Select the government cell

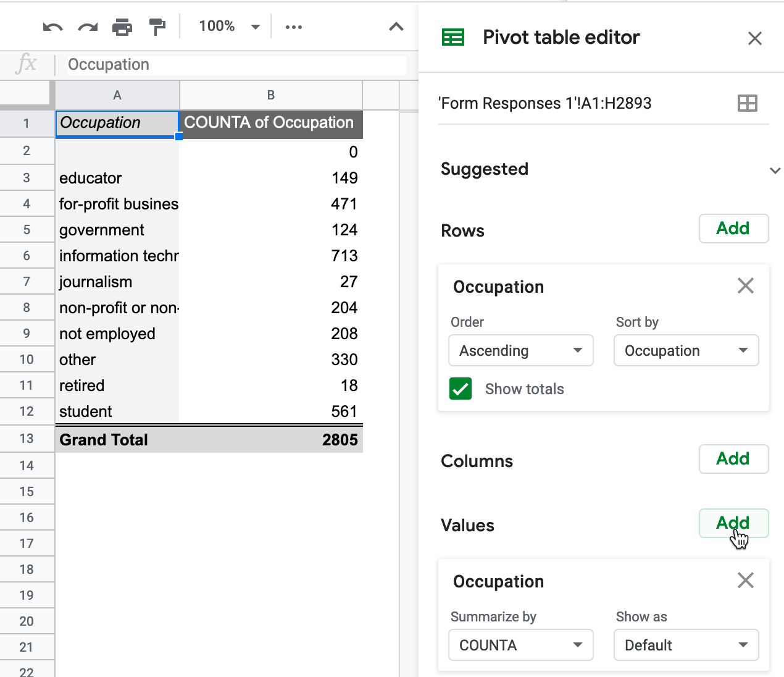tap(117, 230)
